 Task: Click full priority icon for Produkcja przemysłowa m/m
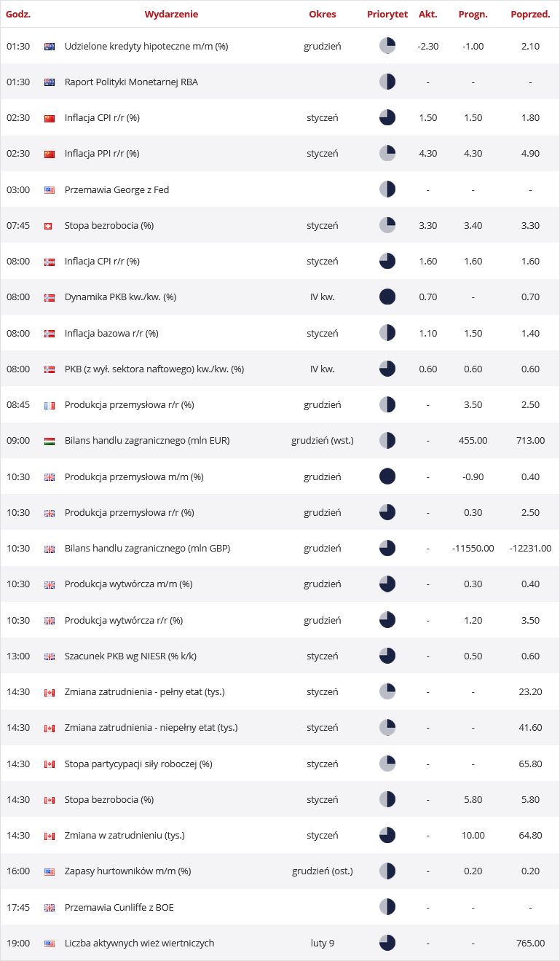(387, 476)
